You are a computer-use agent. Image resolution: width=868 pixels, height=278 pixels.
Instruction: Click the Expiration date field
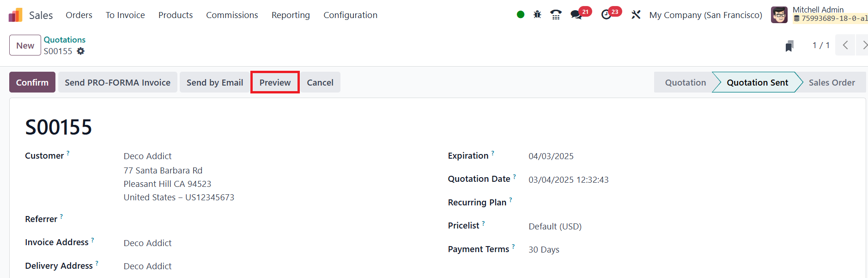[551, 156]
